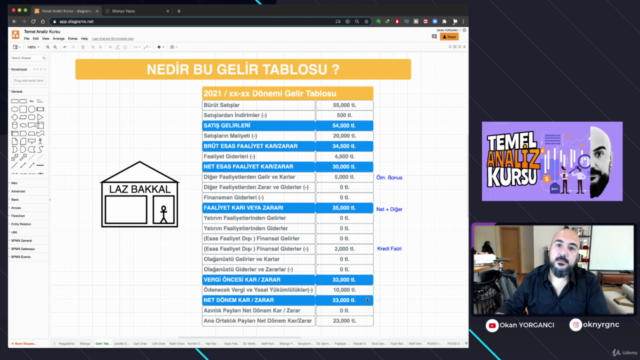640x360 pixels.
Task: Open a new browser tab
Action: (x=179, y=11)
